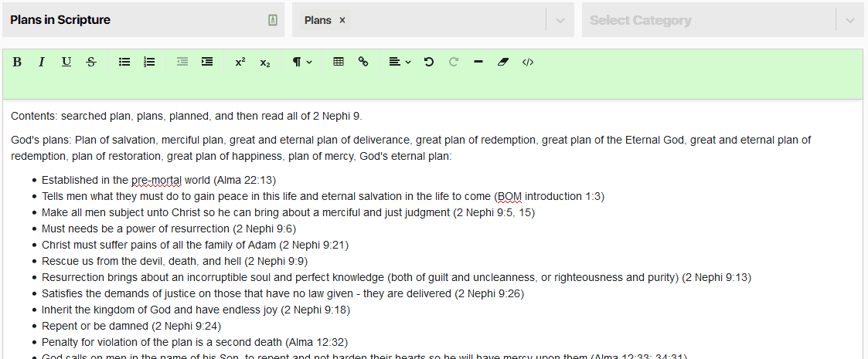Insert a horizontal line

(x=478, y=62)
